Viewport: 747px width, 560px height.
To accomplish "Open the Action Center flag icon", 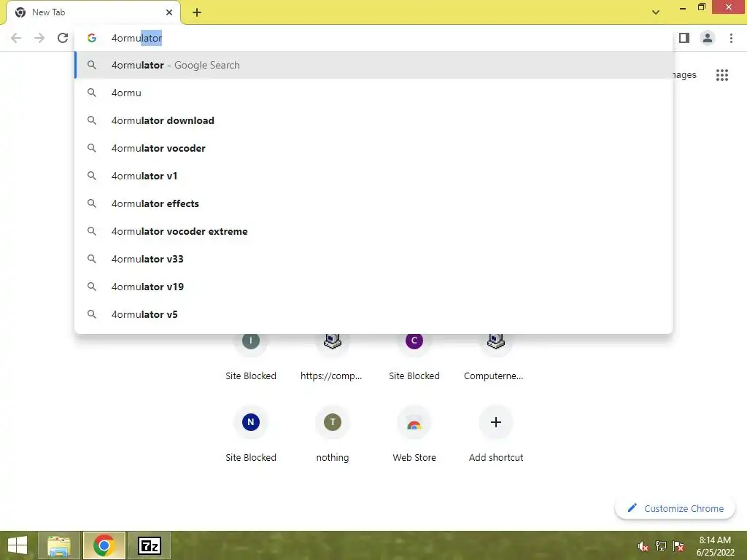I will pos(678,545).
